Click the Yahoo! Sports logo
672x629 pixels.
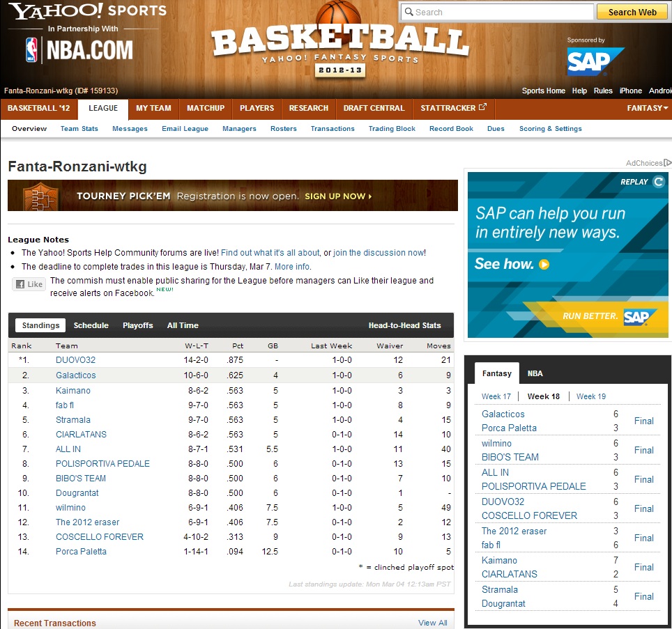coord(87,11)
